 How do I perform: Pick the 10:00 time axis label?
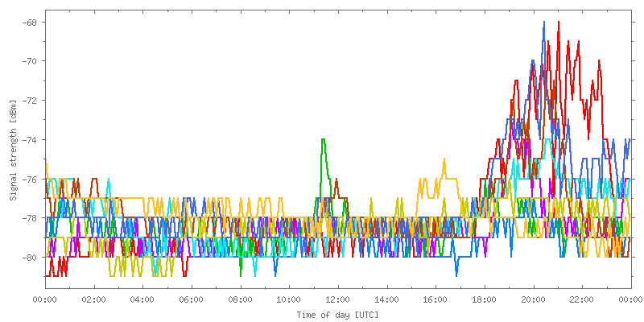[289, 299]
